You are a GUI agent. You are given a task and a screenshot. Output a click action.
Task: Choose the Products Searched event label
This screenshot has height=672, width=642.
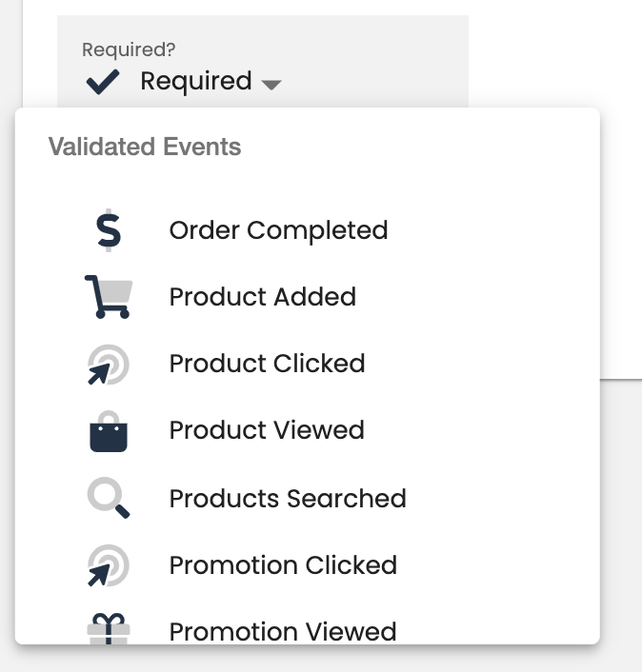[x=288, y=499]
